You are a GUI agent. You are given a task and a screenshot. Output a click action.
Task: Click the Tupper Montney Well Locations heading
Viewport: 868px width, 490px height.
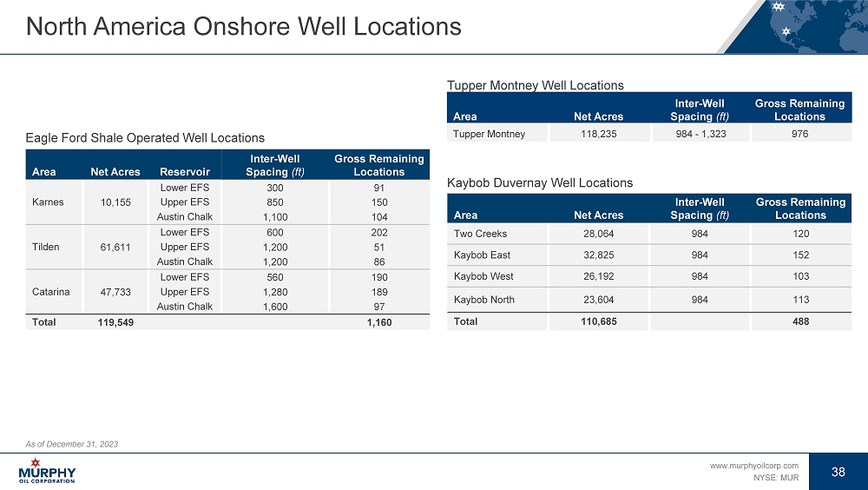pyautogui.click(x=535, y=85)
